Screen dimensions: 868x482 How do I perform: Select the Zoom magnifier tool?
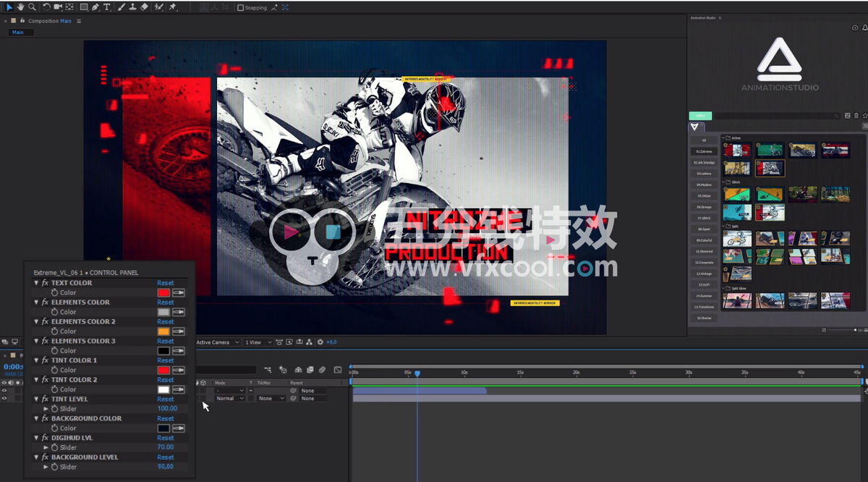[32, 7]
